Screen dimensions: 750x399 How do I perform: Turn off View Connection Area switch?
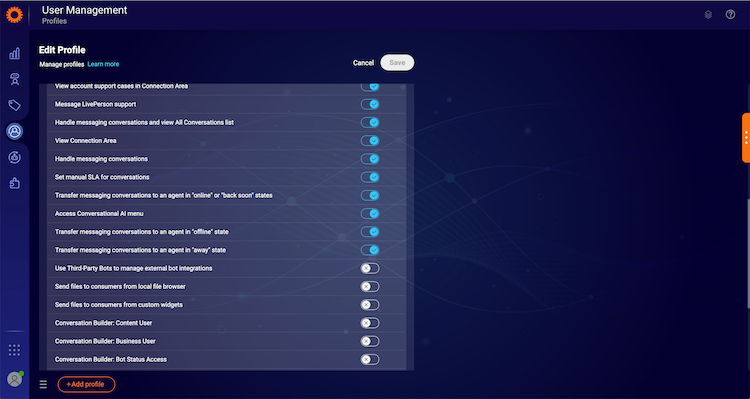pyautogui.click(x=370, y=141)
